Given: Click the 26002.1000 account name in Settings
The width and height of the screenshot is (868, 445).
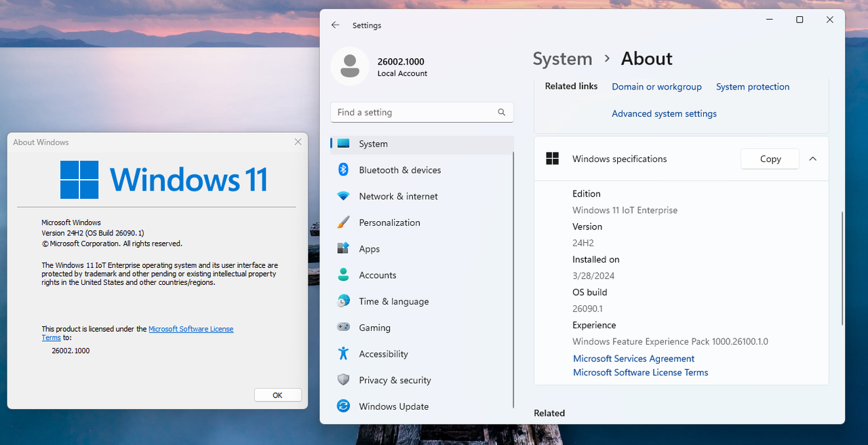Looking at the screenshot, I should point(401,62).
